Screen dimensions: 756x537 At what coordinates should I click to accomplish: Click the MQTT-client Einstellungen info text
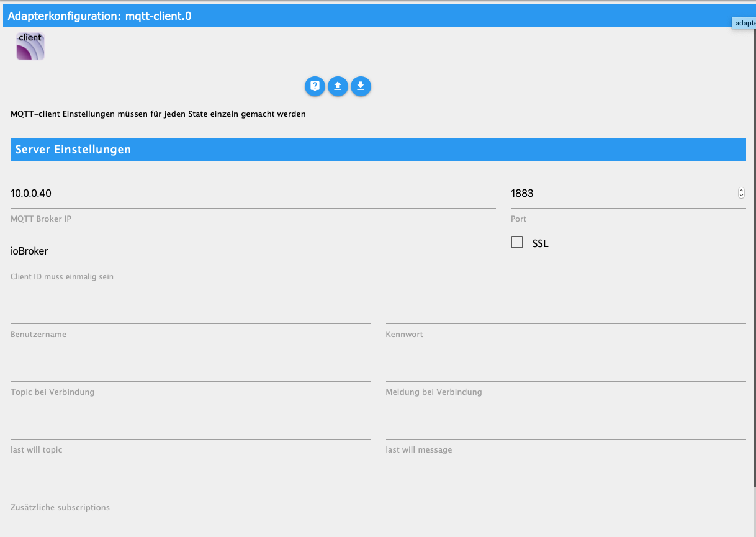tap(158, 114)
